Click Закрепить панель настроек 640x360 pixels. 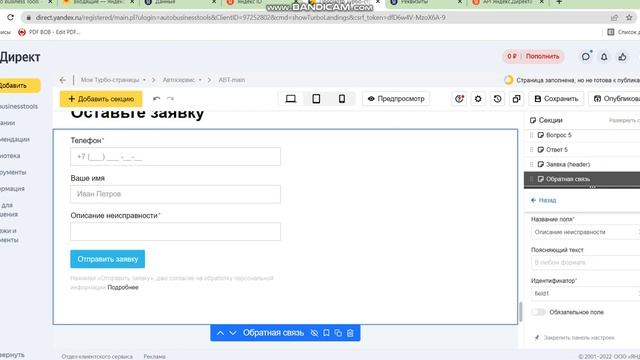click(575, 338)
